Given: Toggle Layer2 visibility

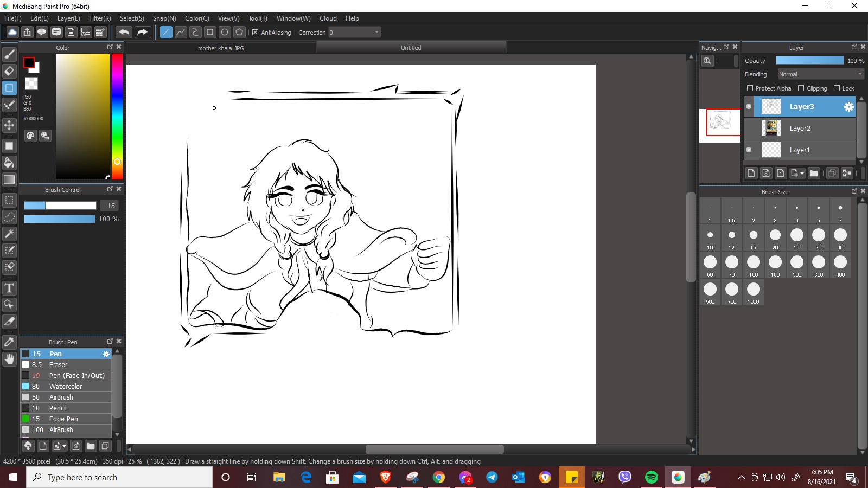Looking at the screenshot, I should (749, 129).
